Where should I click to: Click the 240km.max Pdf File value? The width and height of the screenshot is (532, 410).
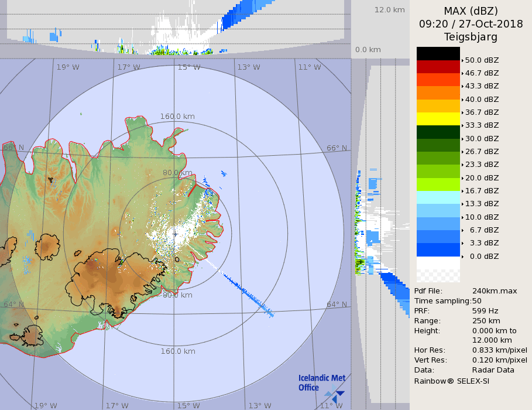click(x=495, y=291)
